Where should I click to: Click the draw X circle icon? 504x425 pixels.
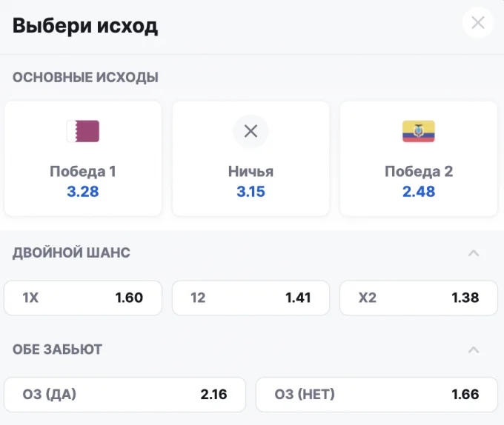tap(251, 131)
